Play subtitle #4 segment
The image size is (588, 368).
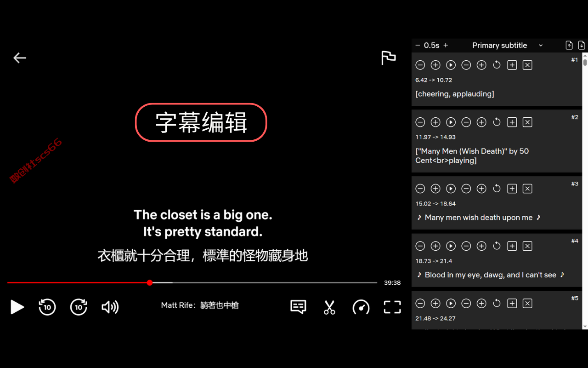[451, 246]
